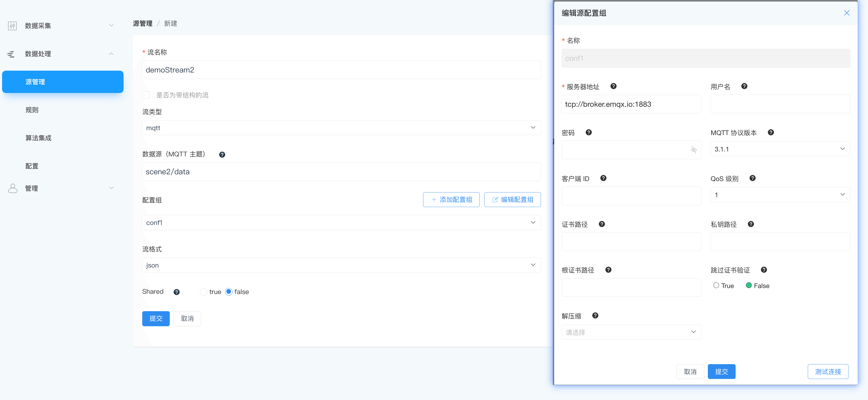The width and height of the screenshot is (868, 400).
Task: Open the 流类型 mqtt dropdown
Action: [x=341, y=128]
